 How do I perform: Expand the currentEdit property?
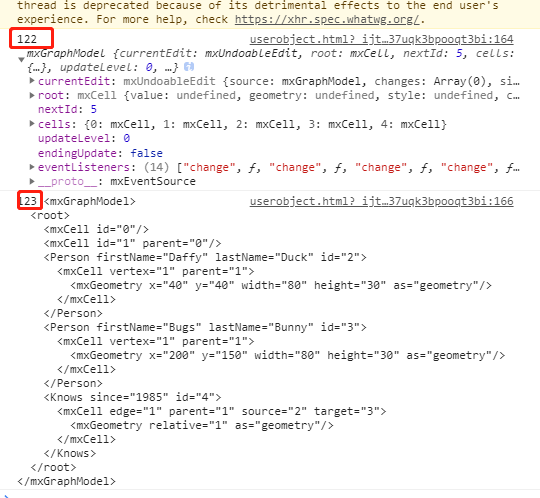pos(32,81)
